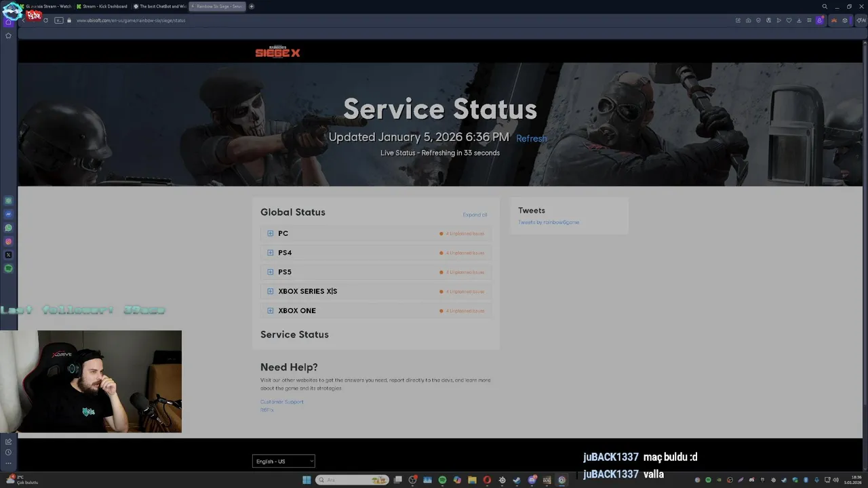Open the R6Fix link
The height and width of the screenshot is (488, 868).
coord(267,410)
